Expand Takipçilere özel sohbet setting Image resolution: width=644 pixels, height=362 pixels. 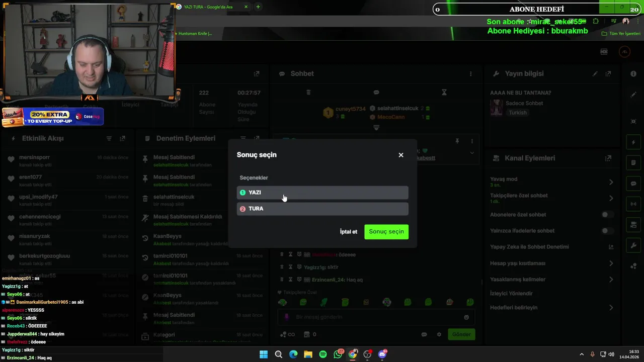pos(611,198)
